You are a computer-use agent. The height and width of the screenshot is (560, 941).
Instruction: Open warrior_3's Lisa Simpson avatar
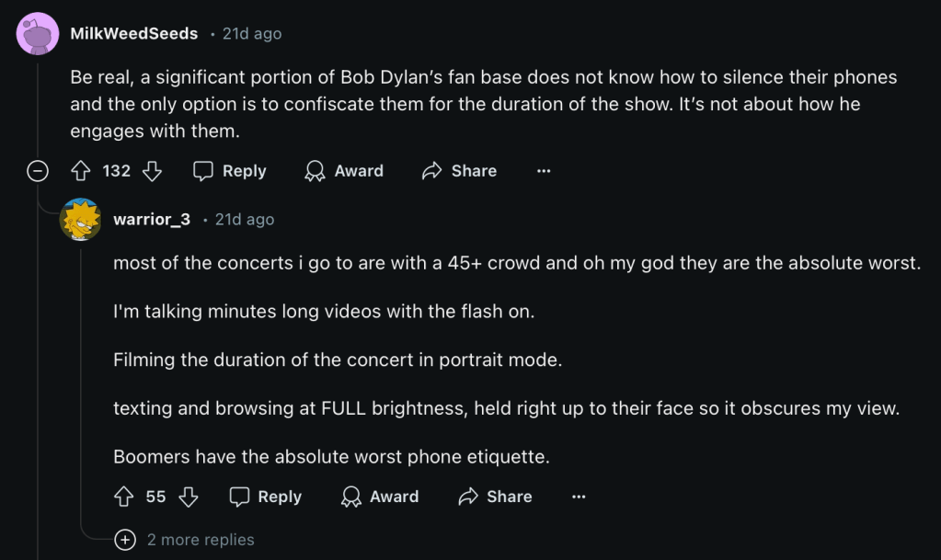81,220
